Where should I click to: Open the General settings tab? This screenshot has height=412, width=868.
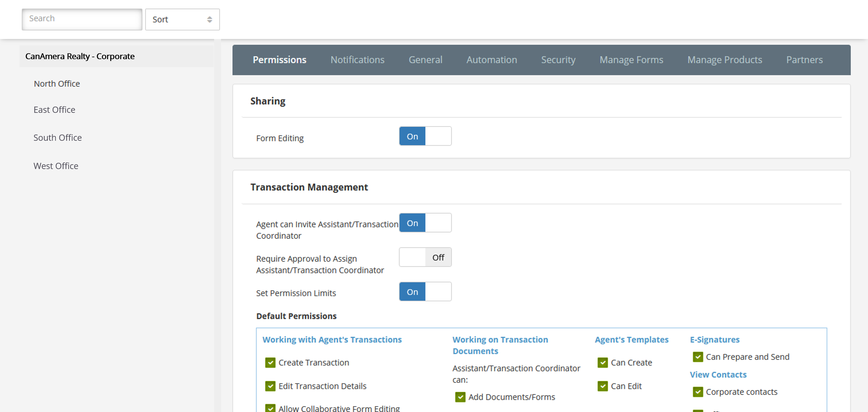(x=425, y=60)
